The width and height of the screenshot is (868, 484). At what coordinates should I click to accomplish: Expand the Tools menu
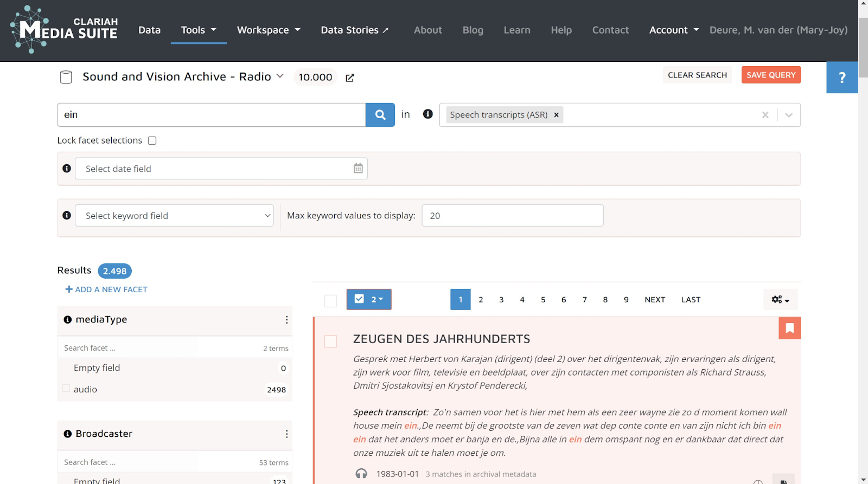(x=199, y=30)
